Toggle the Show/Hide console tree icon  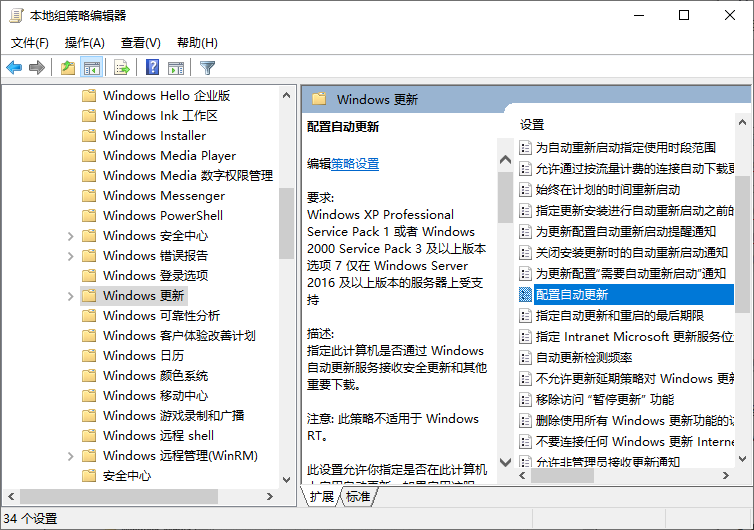tap(91, 68)
